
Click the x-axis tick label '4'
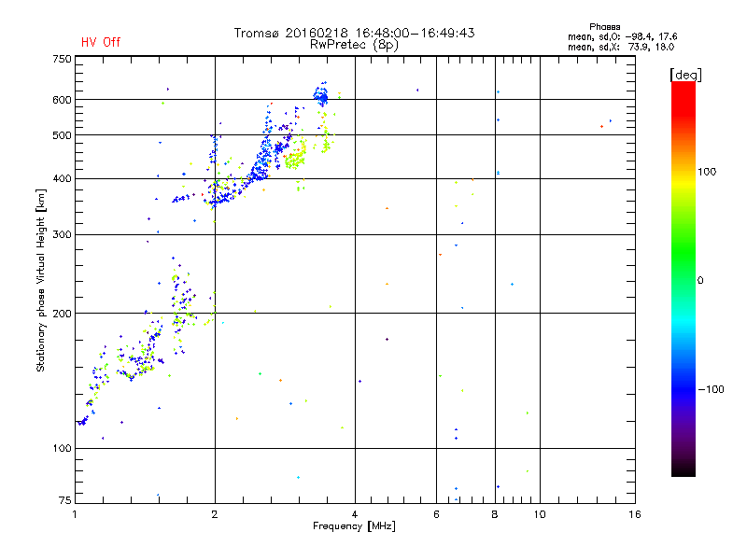(355, 514)
